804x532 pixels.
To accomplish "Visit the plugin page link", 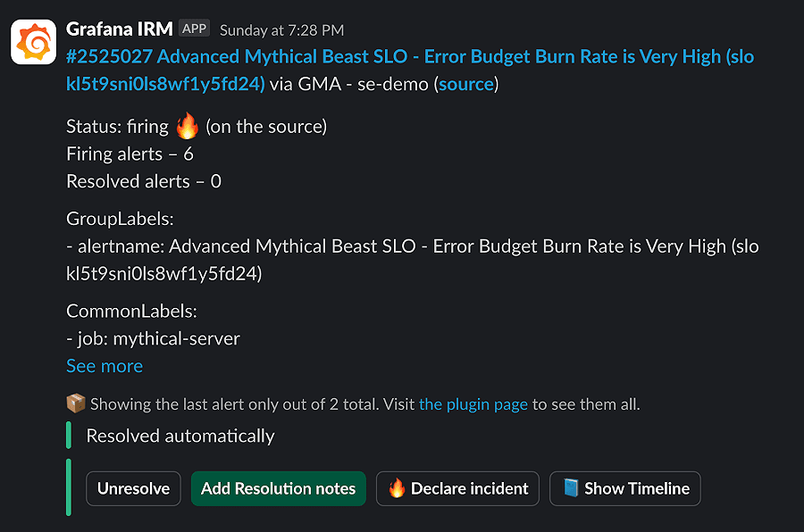I will click(x=473, y=404).
